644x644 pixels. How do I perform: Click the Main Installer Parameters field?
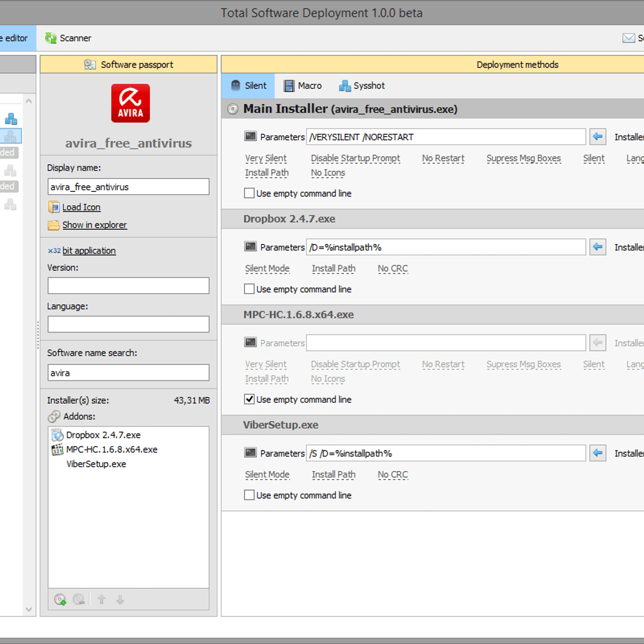446,137
